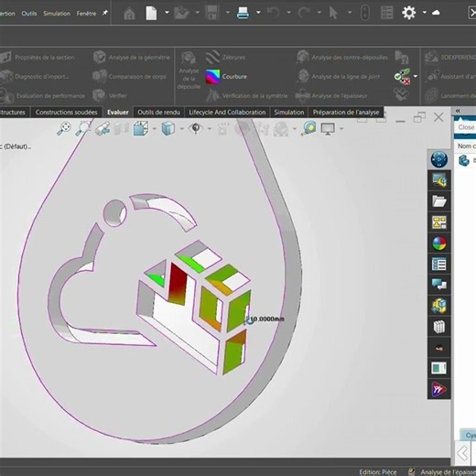Toggle Analyse des contre-dépouilles
This screenshot has height=476, width=476.
342,58
